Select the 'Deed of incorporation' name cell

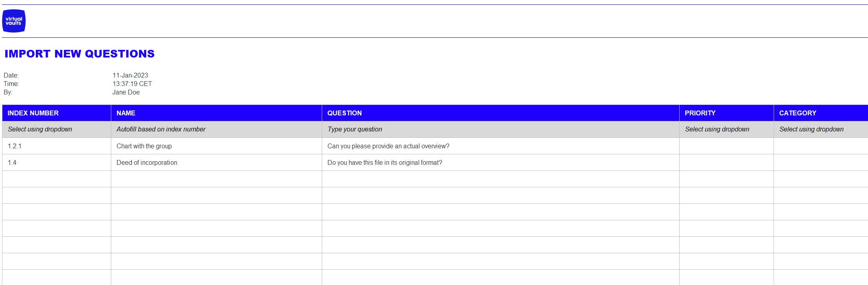point(216,162)
